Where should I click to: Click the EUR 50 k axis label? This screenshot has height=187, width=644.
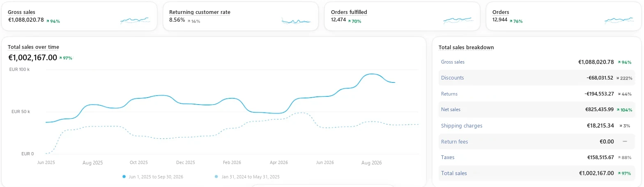[x=21, y=112]
